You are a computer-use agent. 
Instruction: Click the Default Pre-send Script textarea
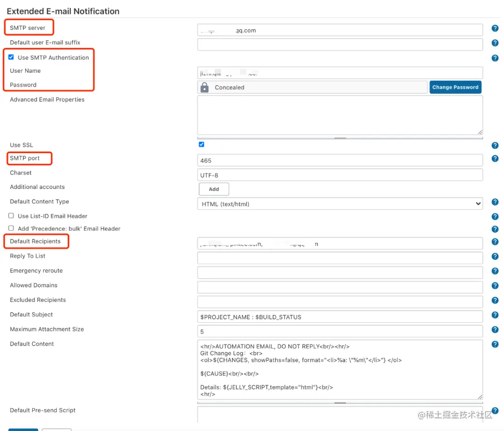(x=340, y=415)
